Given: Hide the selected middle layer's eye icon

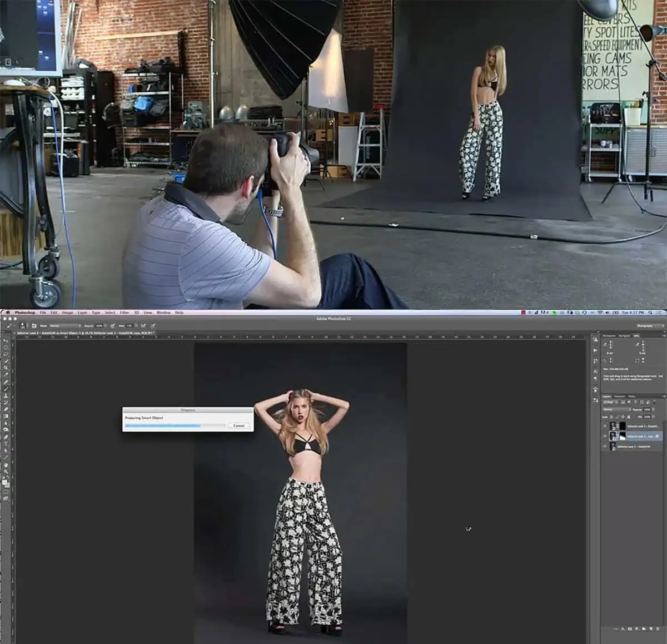Looking at the screenshot, I should click(x=605, y=437).
